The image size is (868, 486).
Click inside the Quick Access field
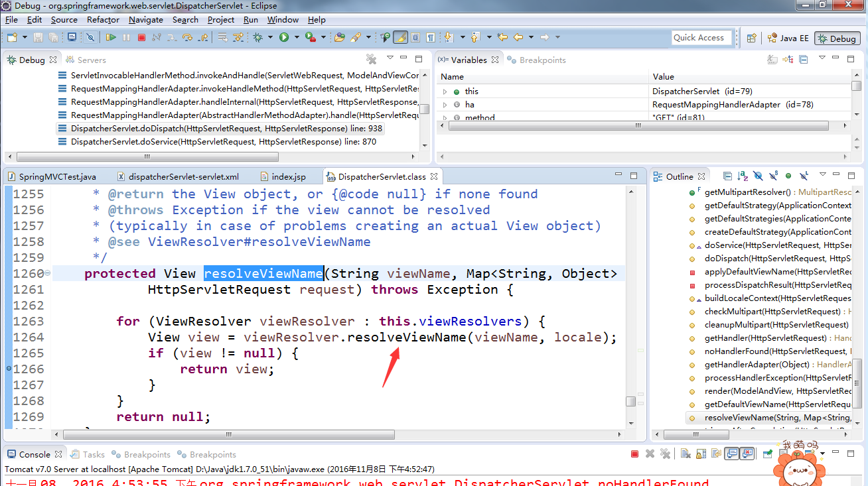click(701, 38)
